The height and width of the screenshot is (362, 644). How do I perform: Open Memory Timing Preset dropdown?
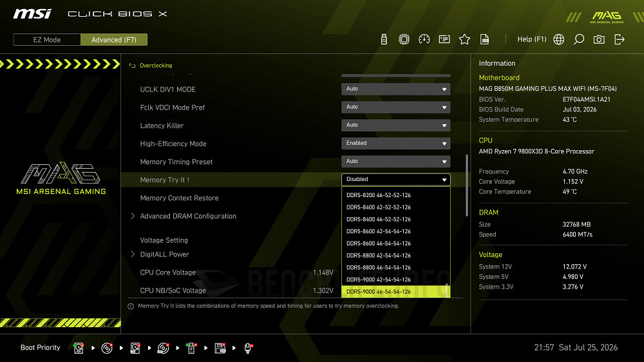click(x=395, y=162)
